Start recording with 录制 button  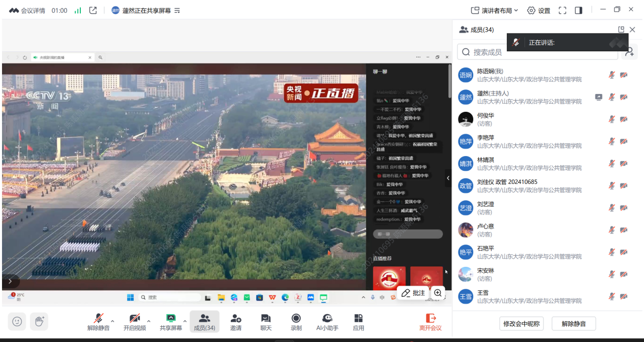[296, 322]
